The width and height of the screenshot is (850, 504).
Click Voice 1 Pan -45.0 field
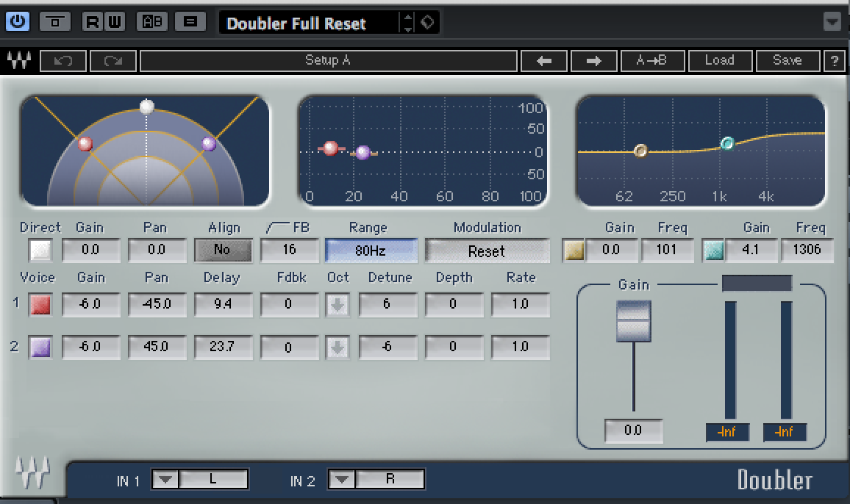point(157,304)
